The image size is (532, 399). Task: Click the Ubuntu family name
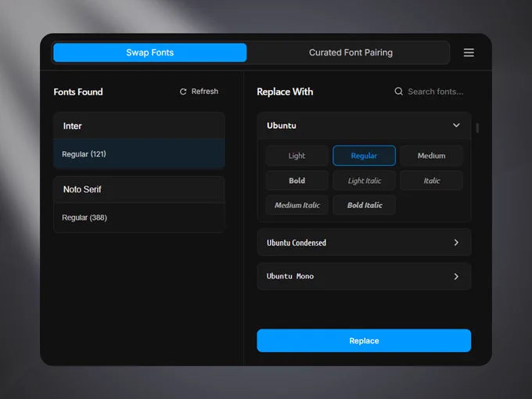click(x=282, y=125)
